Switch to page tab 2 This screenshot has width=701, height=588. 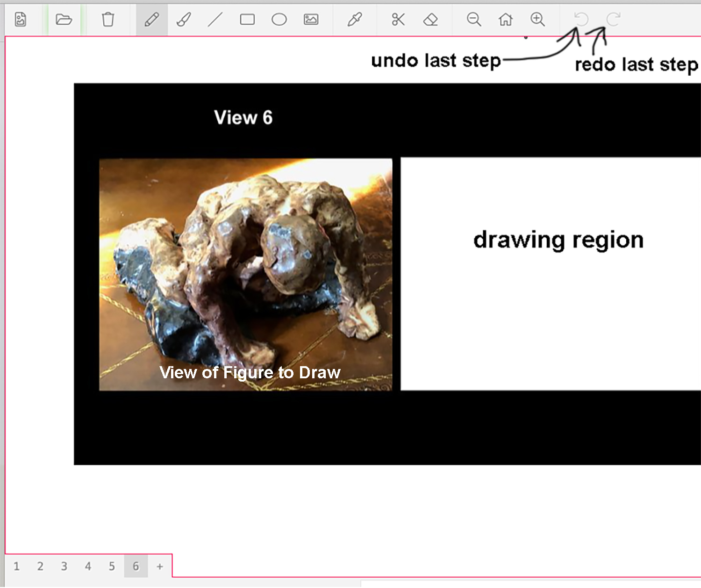click(x=40, y=567)
